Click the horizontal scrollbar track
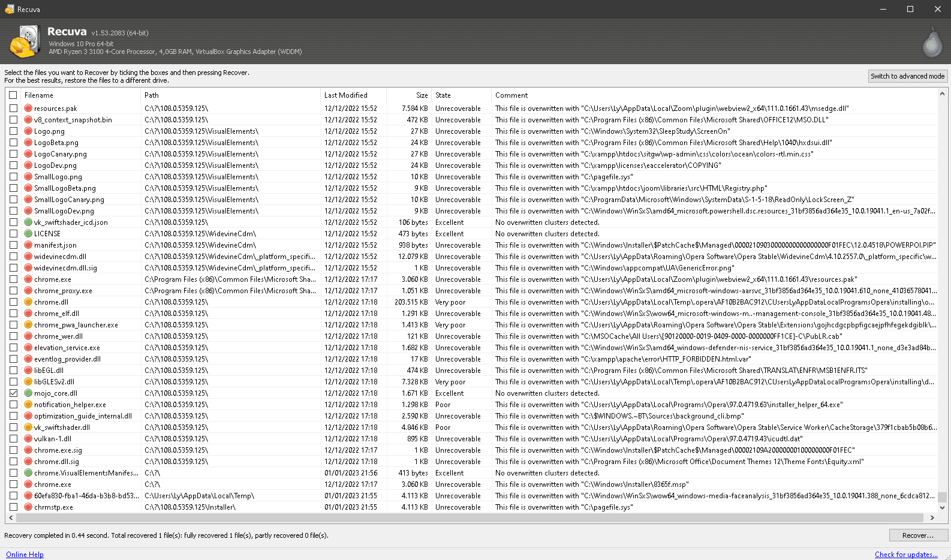 tap(471, 517)
